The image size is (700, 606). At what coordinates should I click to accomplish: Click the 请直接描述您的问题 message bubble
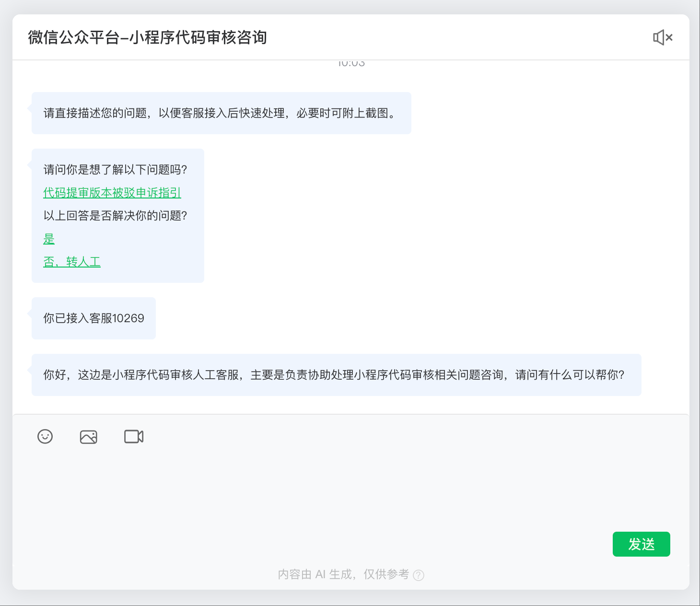[222, 113]
